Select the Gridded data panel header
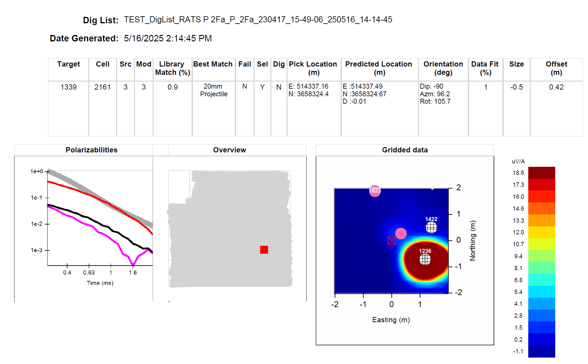The height and width of the screenshot is (364, 588). (405, 150)
